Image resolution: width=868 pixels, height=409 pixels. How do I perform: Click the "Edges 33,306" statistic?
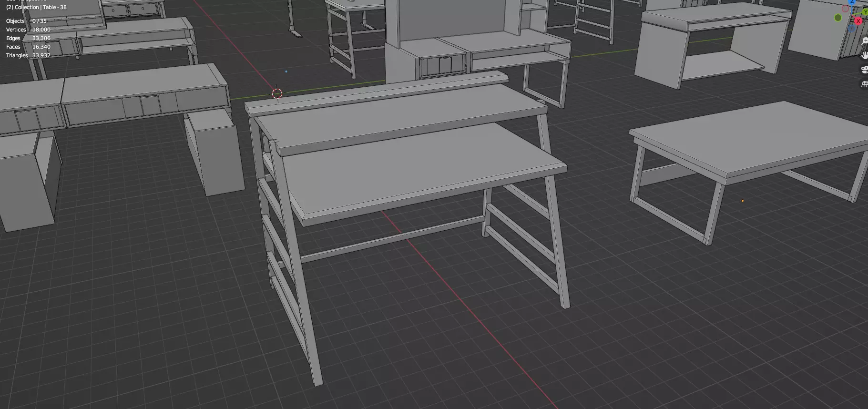28,38
